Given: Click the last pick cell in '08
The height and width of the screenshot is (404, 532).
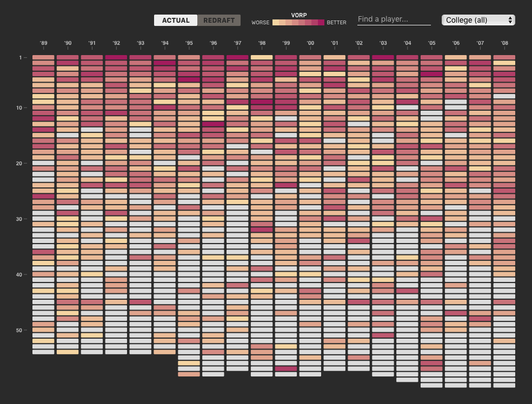Looking at the screenshot, I should [504, 385].
